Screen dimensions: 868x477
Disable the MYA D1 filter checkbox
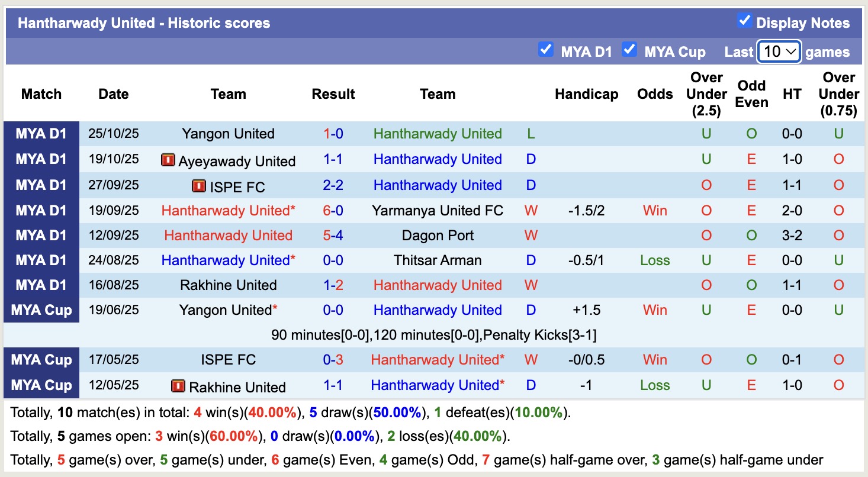click(x=545, y=50)
